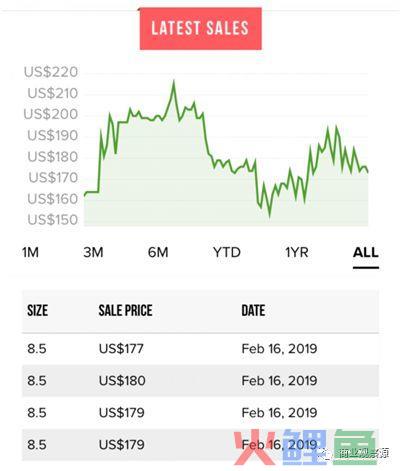Image resolution: width=401 pixels, height=471 pixels.
Task: Click the US$190 axis label
Action: pos(52,135)
